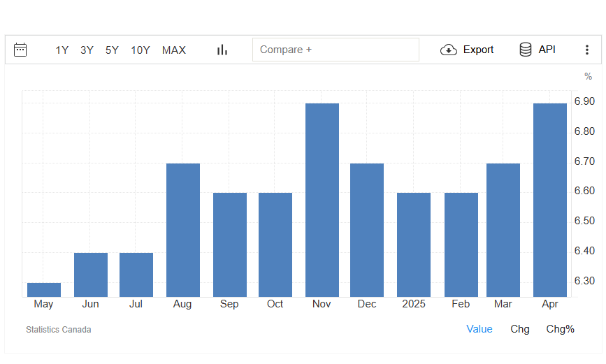The width and height of the screenshot is (606, 364).
Task: Click the 6.80 axis label
Action: coord(584,131)
